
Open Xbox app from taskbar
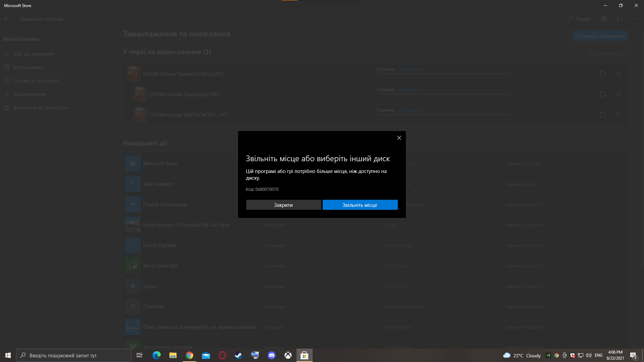pyautogui.click(x=288, y=355)
